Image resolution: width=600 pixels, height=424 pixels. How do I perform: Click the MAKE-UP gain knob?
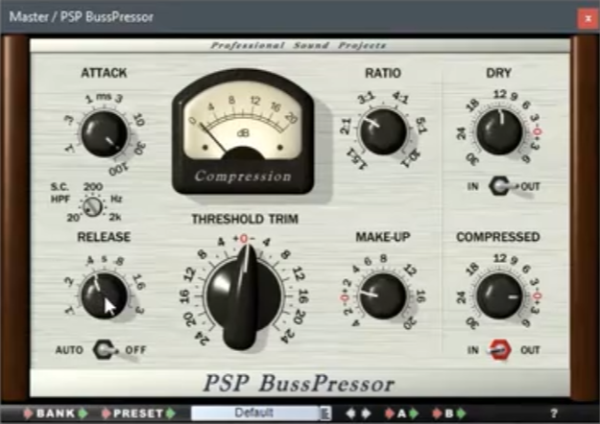pyautogui.click(x=383, y=296)
